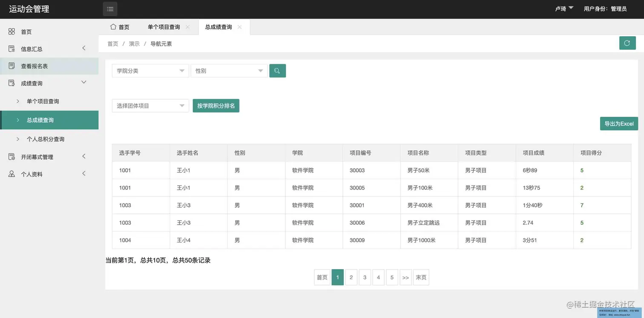Click the 运动会管理 app title
644x318 pixels.
(29, 9)
